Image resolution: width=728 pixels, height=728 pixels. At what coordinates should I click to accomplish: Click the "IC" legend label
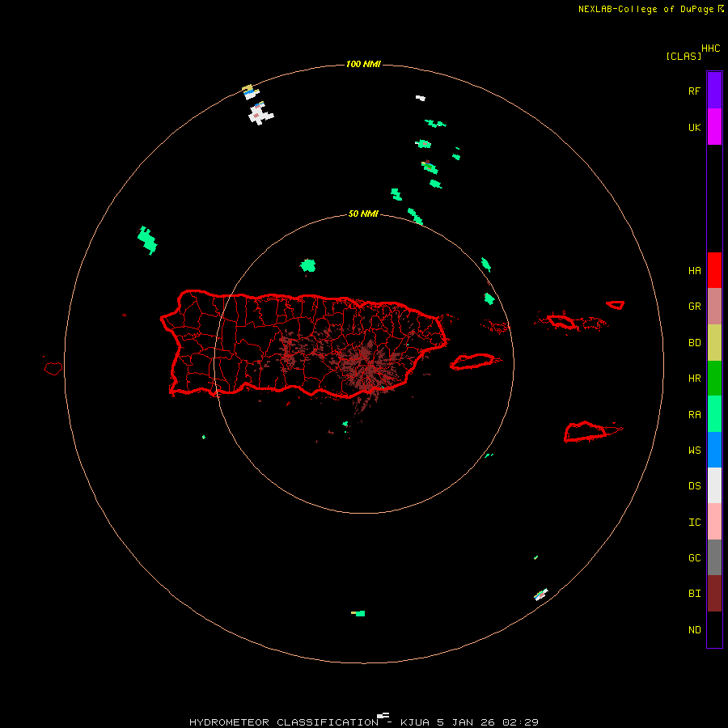click(x=694, y=523)
